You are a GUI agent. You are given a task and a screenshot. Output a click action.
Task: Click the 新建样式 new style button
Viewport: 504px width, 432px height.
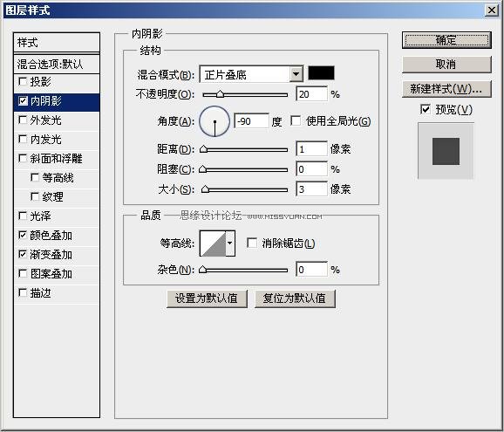[x=446, y=89]
